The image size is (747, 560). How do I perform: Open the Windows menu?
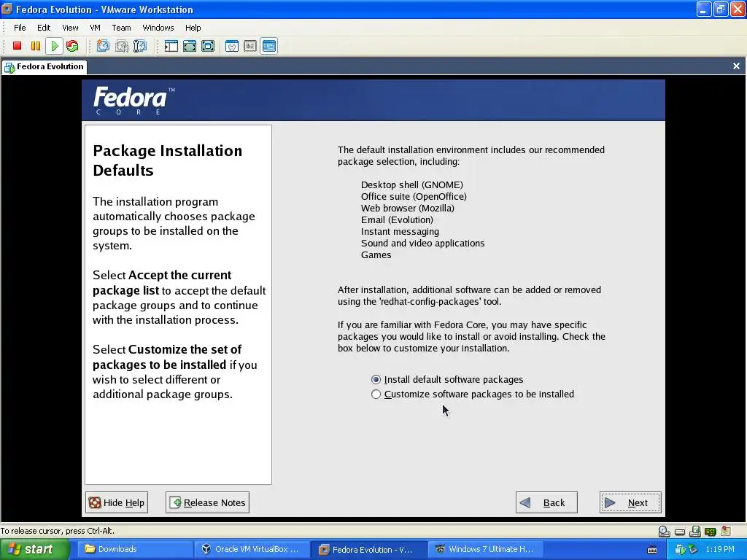158,28
